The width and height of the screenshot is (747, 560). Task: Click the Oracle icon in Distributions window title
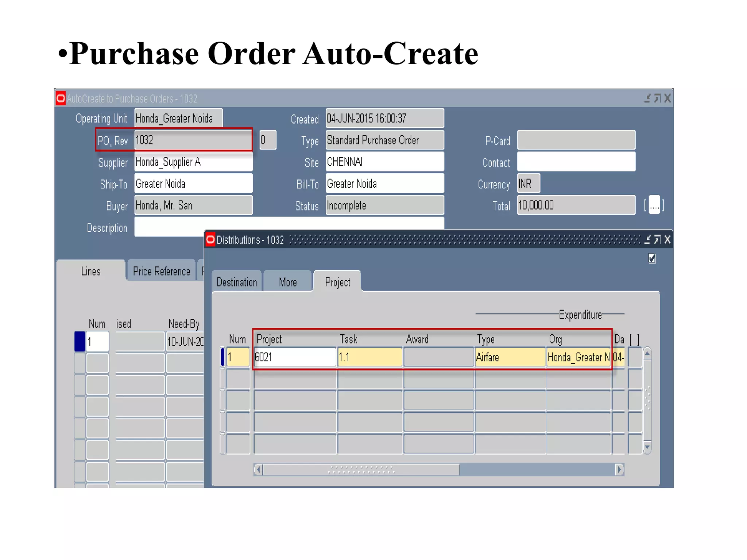[x=210, y=240]
